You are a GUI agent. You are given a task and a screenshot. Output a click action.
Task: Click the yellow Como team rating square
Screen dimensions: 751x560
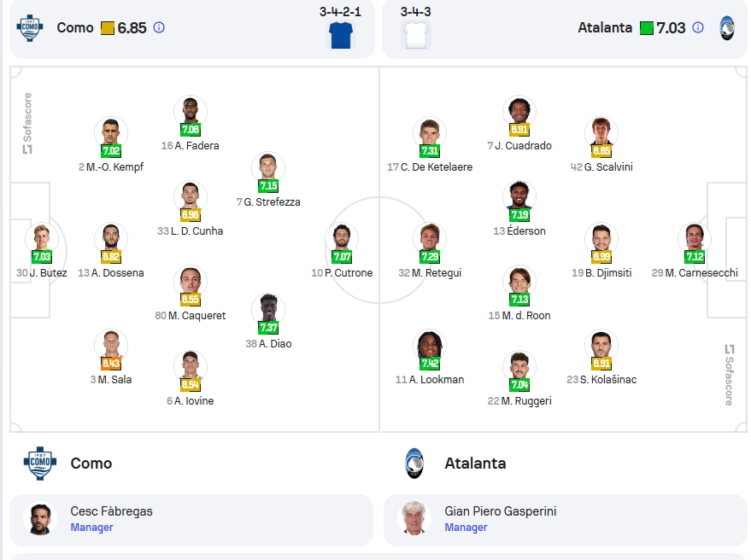coord(108,28)
